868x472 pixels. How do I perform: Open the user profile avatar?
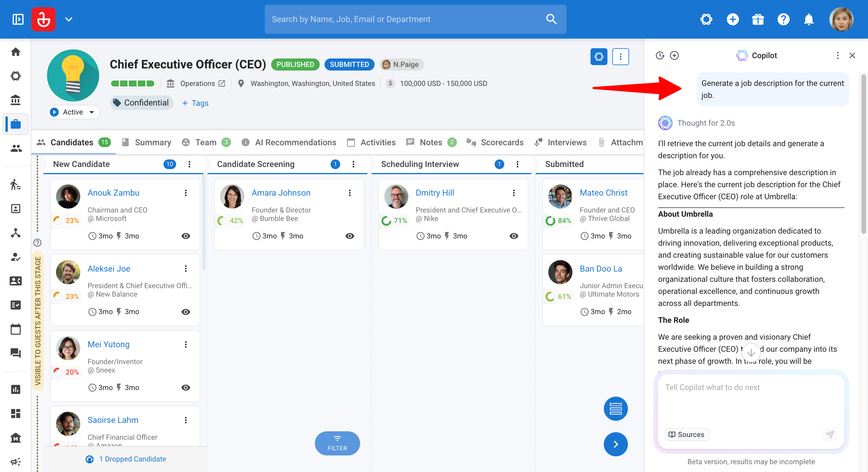tap(841, 19)
